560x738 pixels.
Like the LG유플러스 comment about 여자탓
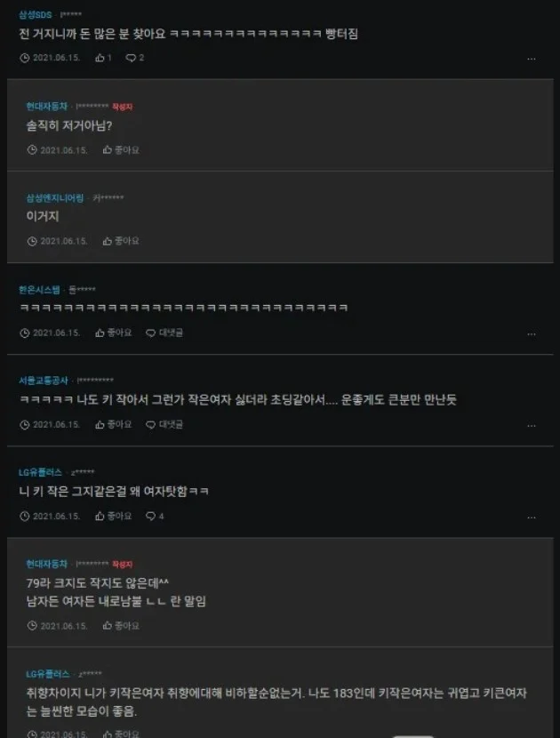[x=114, y=517]
